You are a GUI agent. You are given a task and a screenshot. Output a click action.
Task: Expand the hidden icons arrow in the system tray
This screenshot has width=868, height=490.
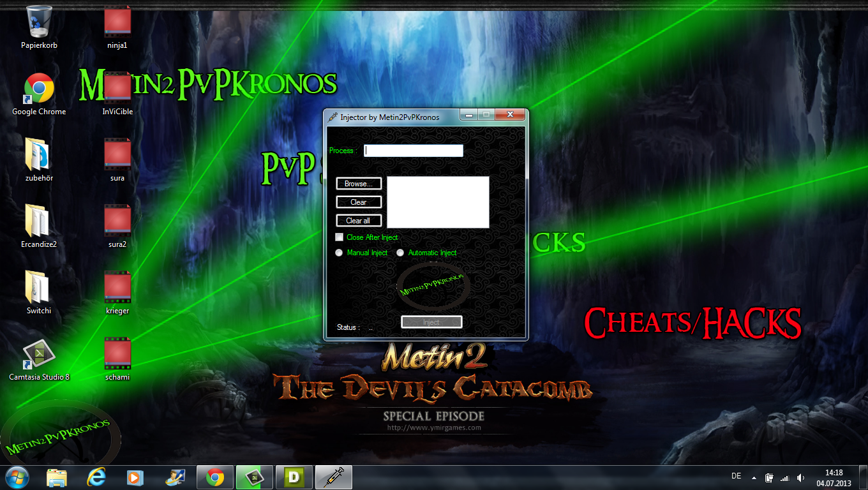(x=753, y=477)
